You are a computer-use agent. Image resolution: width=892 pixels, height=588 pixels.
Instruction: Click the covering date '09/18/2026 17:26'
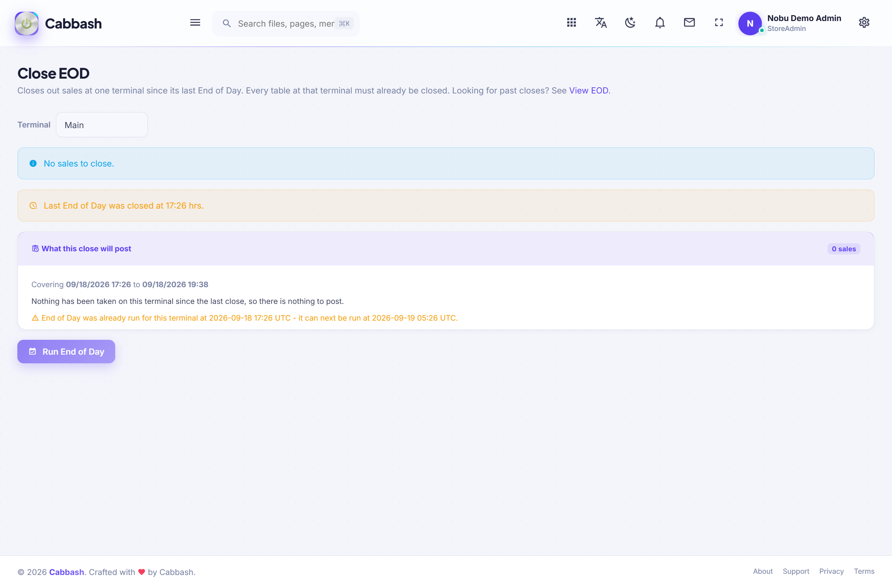click(x=98, y=284)
